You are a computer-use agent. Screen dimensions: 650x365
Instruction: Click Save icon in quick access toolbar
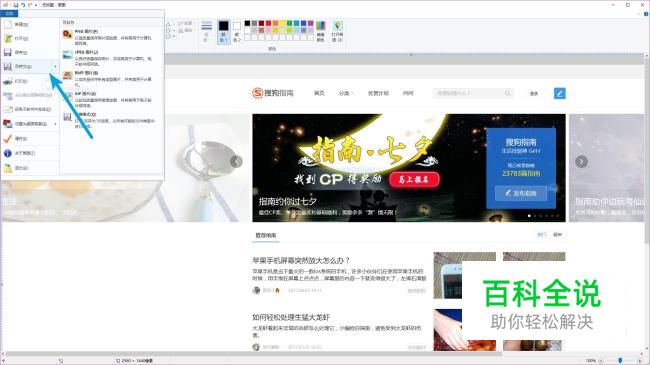coord(16,5)
